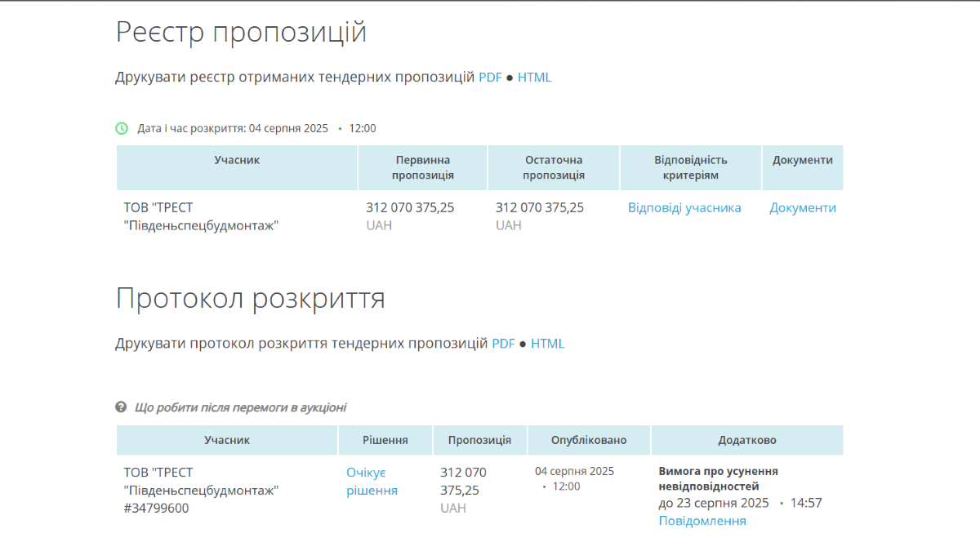Open the 'Відповіді учасника' link
Screen dimensions: 980x551
tap(684, 208)
